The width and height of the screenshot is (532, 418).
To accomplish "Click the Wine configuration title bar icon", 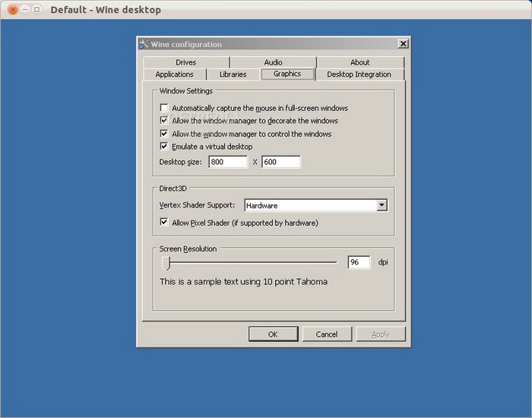I will (144, 44).
